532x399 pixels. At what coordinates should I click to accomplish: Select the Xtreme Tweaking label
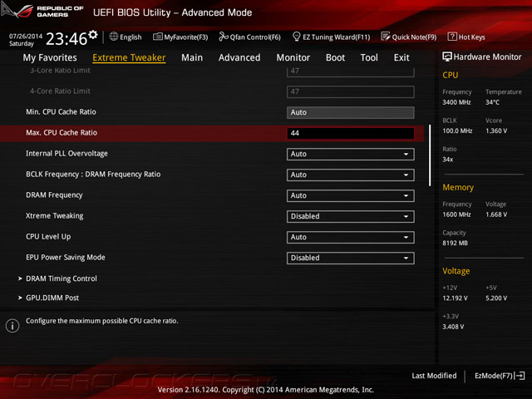point(55,216)
